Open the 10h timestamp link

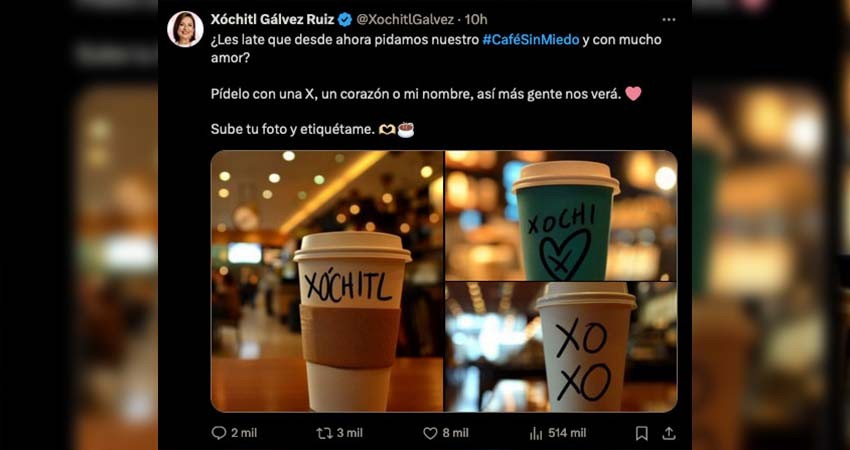(476, 20)
